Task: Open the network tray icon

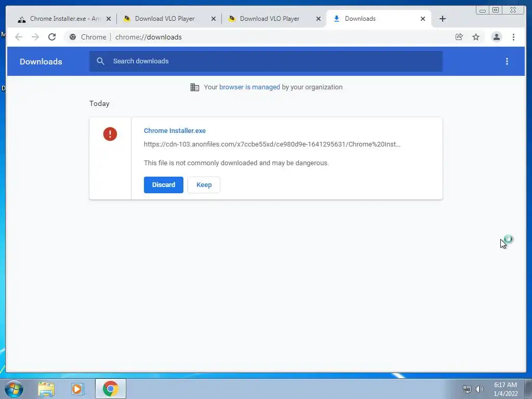Action: (x=467, y=389)
